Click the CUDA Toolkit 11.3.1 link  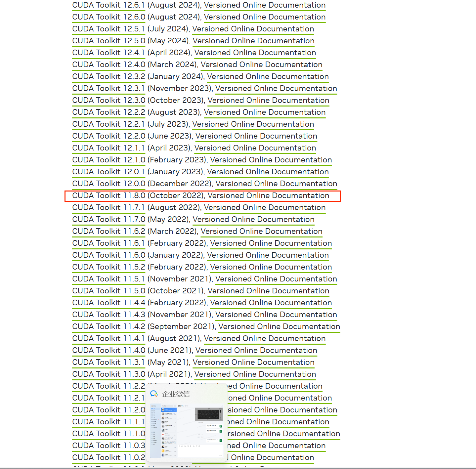coord(108,362)
